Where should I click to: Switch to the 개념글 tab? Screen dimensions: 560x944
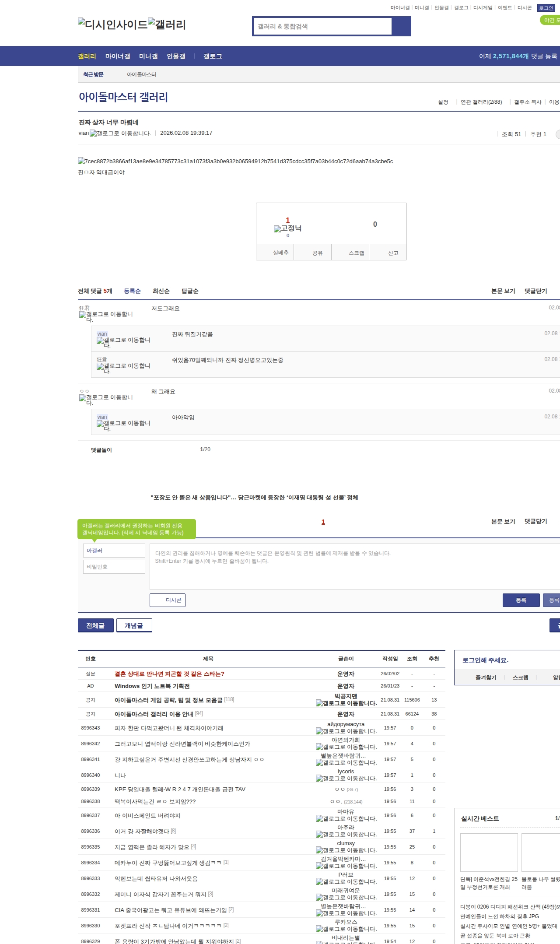click(134, 625)
